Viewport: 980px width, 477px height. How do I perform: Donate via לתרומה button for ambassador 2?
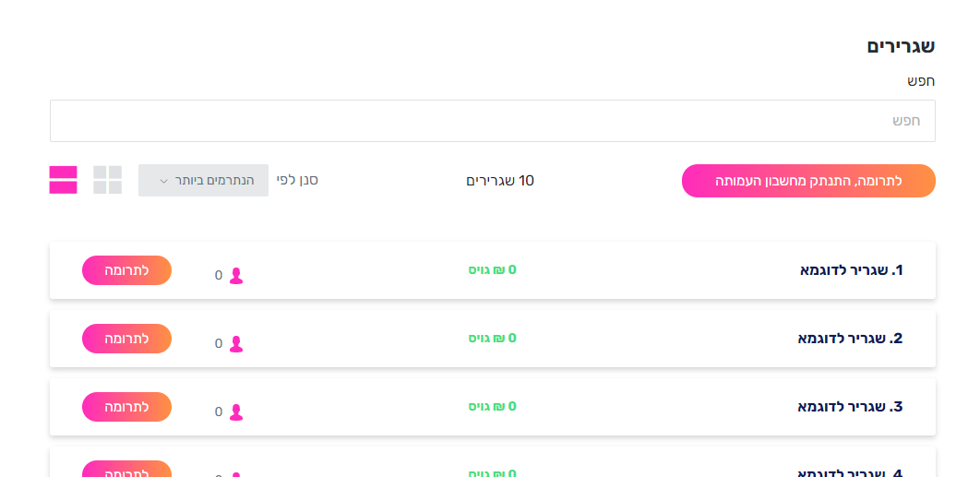tap(126, 339)
